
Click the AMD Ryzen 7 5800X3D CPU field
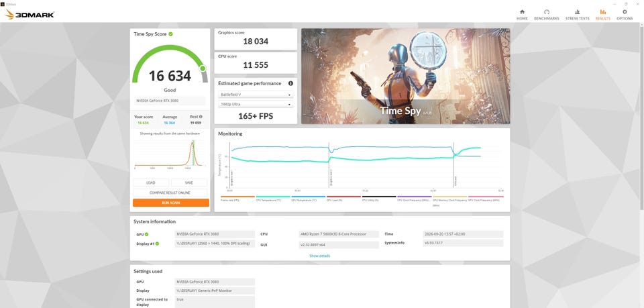click(x=339, y=234)
